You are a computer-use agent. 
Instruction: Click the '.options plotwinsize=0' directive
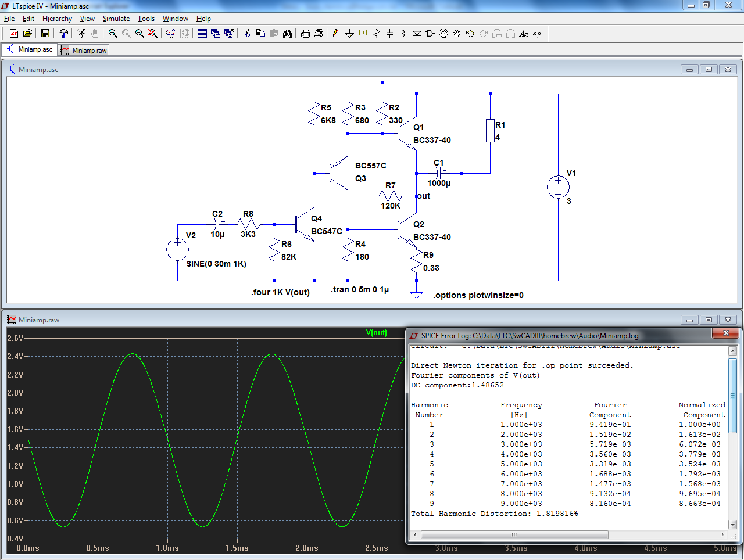click(x=478, y=295)
